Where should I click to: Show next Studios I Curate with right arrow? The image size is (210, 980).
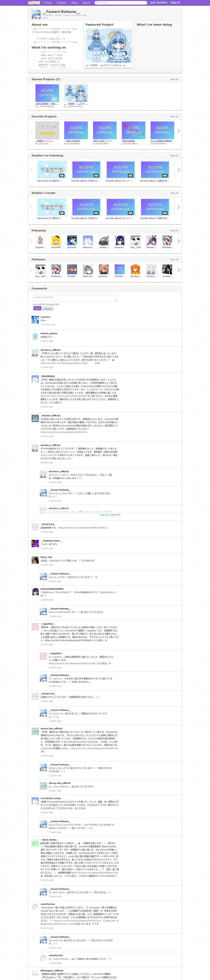[178, 207]
